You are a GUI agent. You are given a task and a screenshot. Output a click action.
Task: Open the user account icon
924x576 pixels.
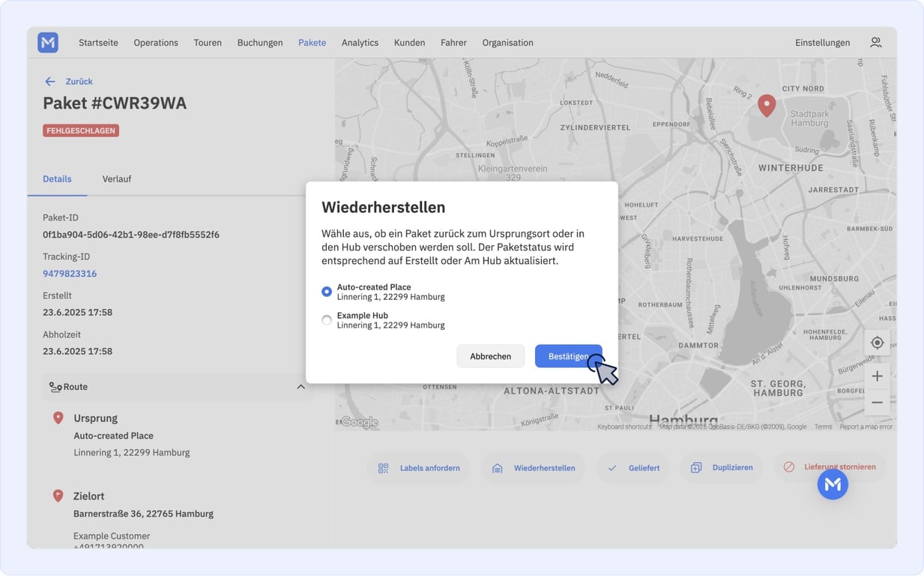(875, 43)
